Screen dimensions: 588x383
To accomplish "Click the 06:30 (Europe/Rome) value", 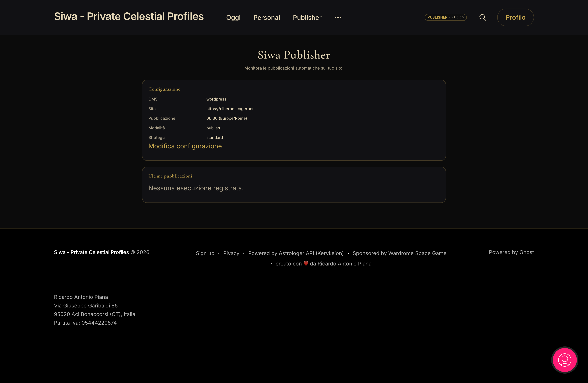I will [x=227, y=118].
